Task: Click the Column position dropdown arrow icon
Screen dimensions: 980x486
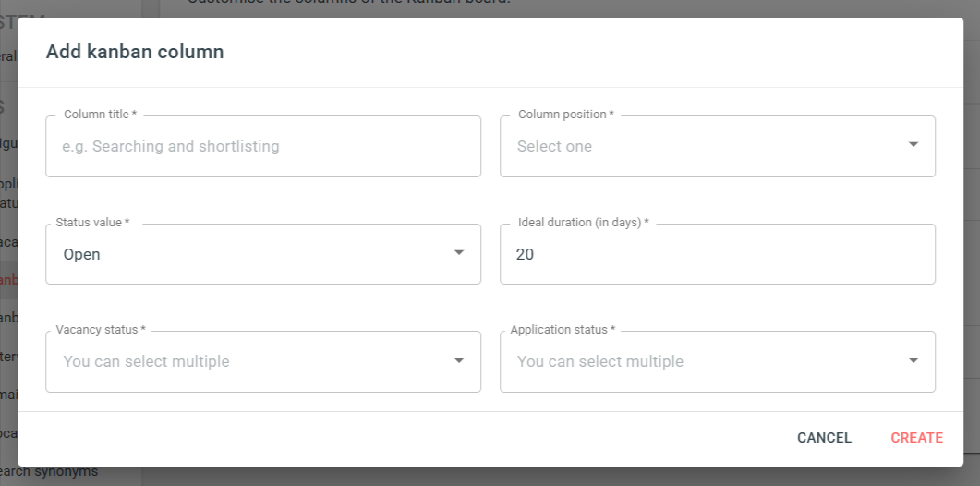Action: pyautogui.click(x=913, y=144)
